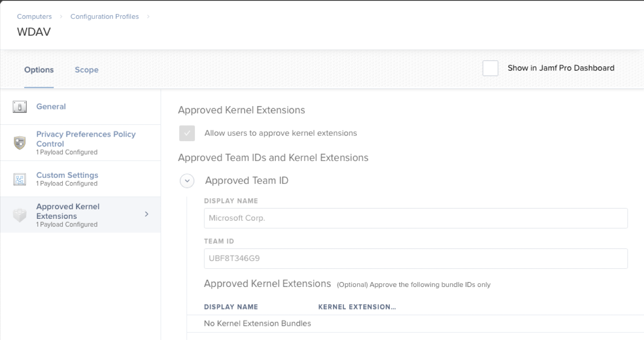The height and width of the screenshot is (340, 644).
Task: Open the General payload section
Action: point(51,106)
